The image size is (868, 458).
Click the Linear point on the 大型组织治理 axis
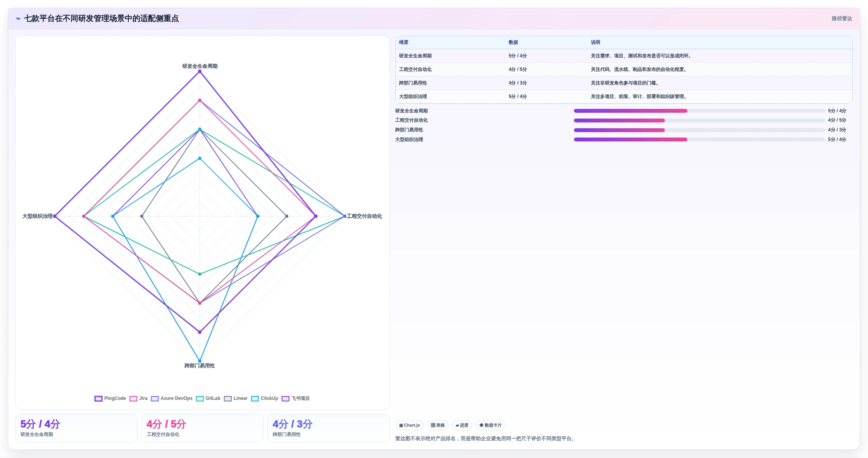point(142,216)
